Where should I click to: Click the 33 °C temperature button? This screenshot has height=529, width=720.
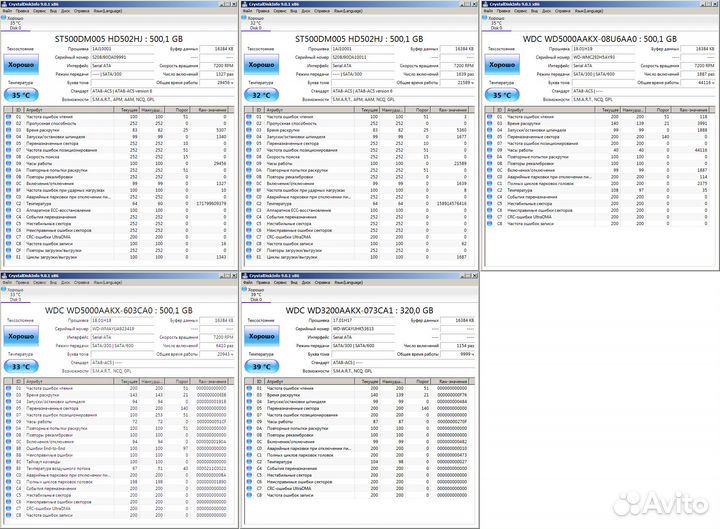point(19,368)
